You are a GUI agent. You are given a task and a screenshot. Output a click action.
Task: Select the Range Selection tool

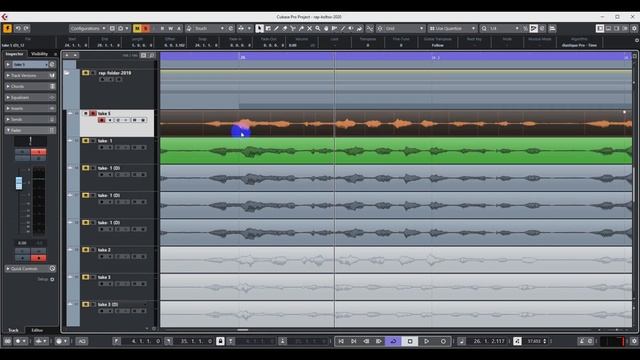(268, 28)
